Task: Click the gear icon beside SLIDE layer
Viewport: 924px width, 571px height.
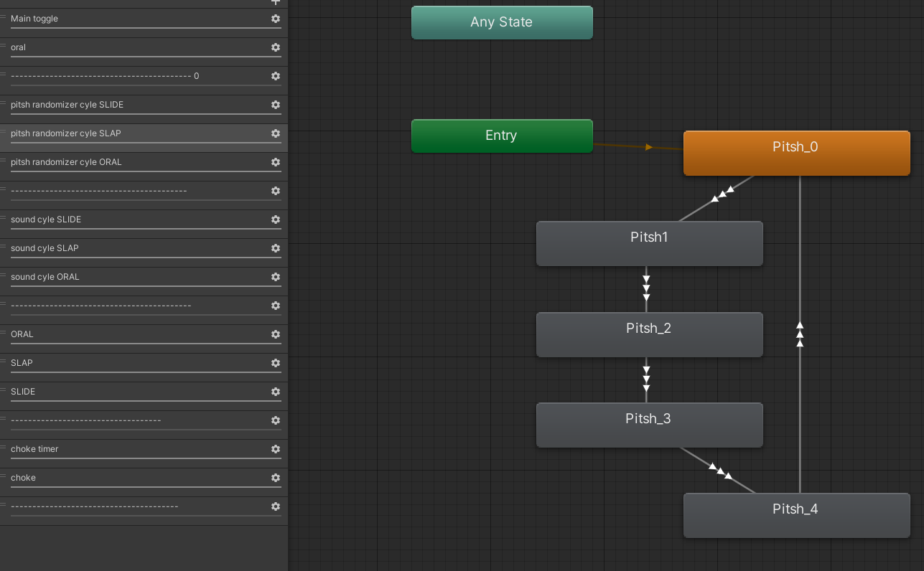Action: pos(276,392)
